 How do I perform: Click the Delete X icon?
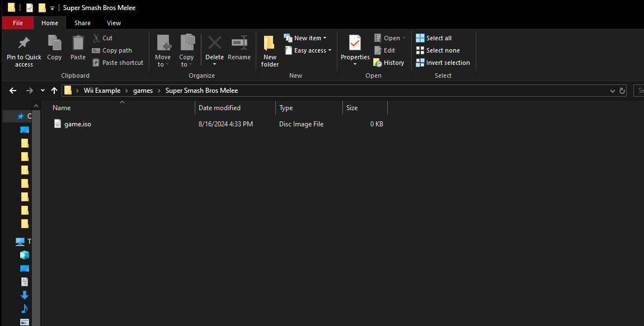[214, 42]
